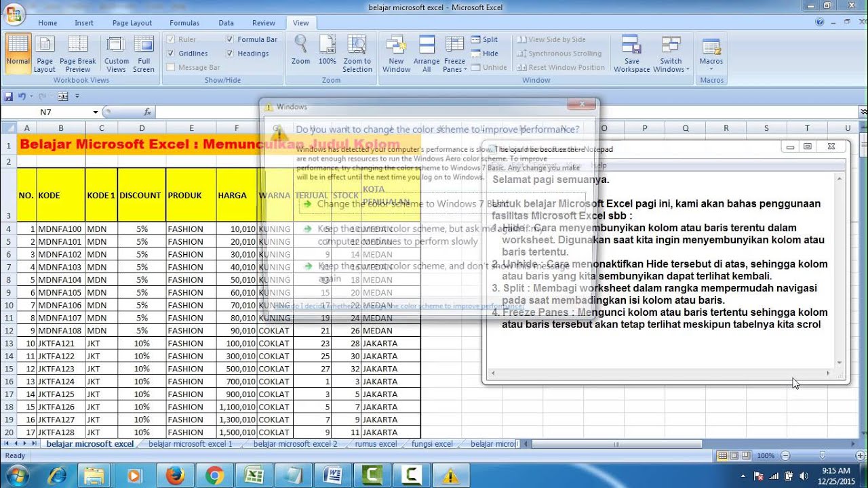Hide the current window
The image size is (868, 488).
(484, 54)
